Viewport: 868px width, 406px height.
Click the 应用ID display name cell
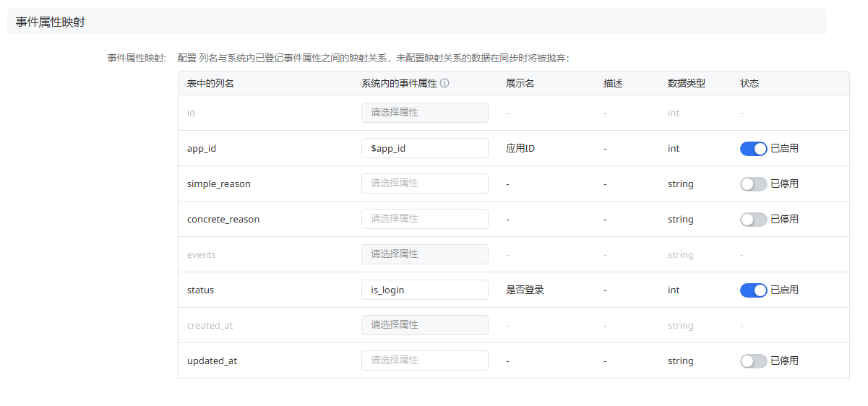click(520, 149)
